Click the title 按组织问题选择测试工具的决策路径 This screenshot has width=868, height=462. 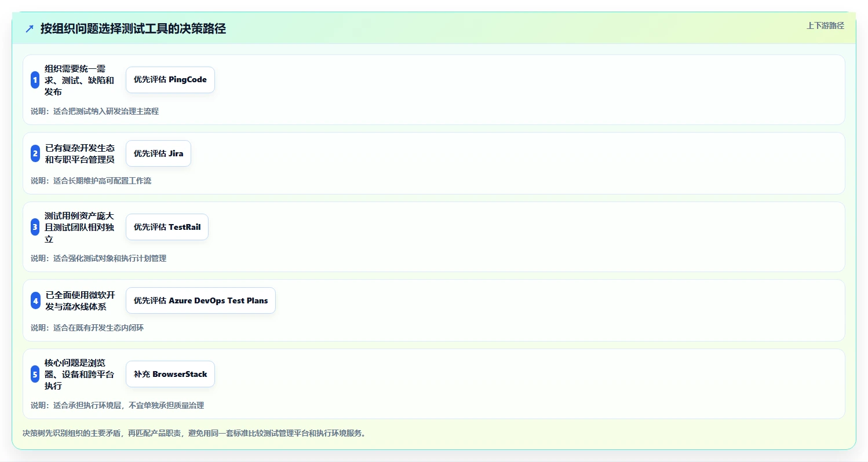coord(133,29)
